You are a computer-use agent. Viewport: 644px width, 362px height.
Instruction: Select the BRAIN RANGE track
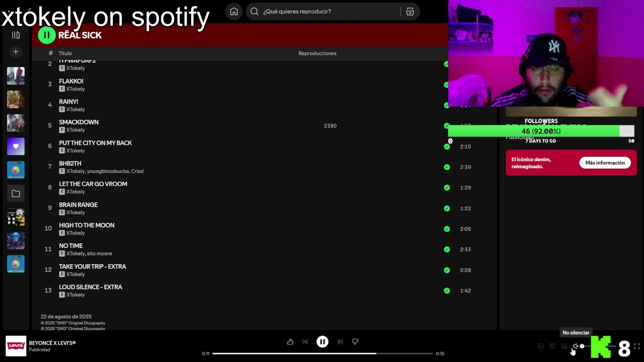point(78,205)
